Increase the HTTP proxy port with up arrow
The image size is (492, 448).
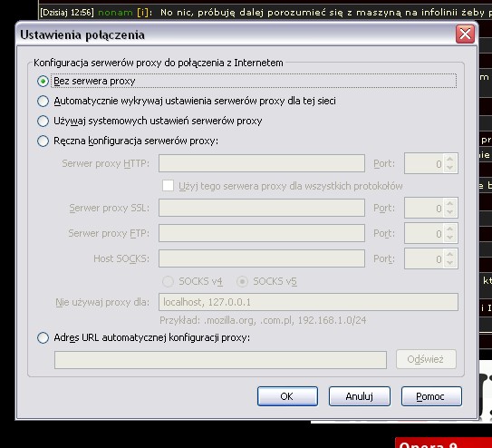(450, 160)
